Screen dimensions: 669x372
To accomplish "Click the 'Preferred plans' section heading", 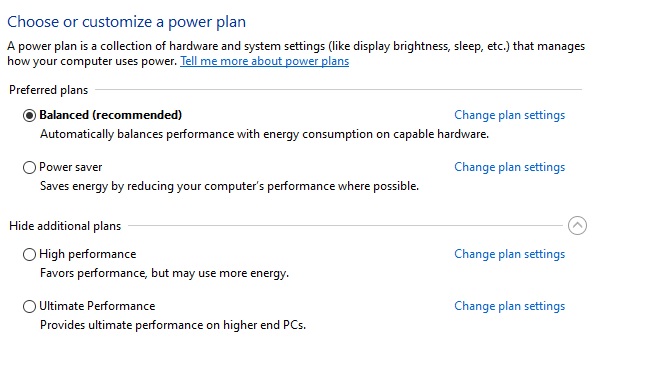I will 49,90.
